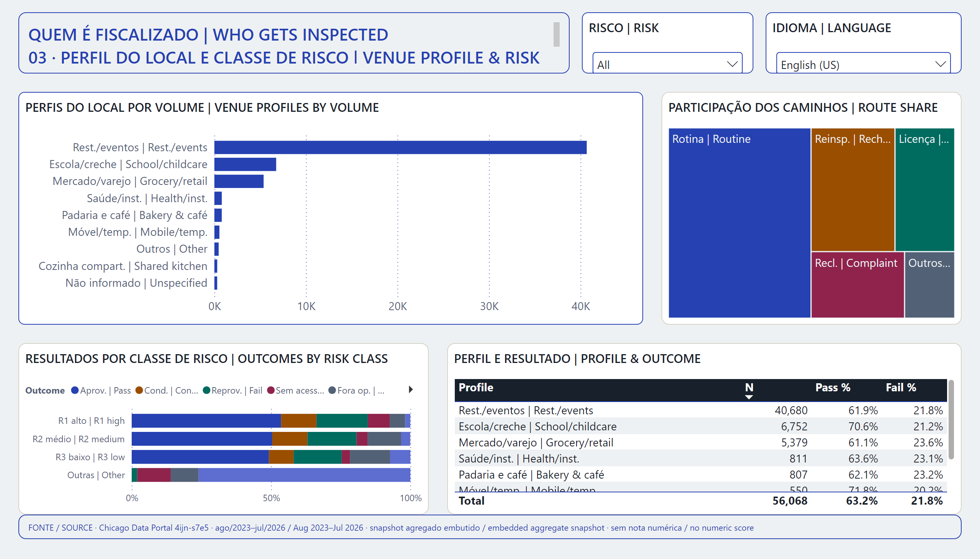This screenshot has height=559, width=980.
Task: Click the Outcomes by Risk Class title
Action: (206, 359)
